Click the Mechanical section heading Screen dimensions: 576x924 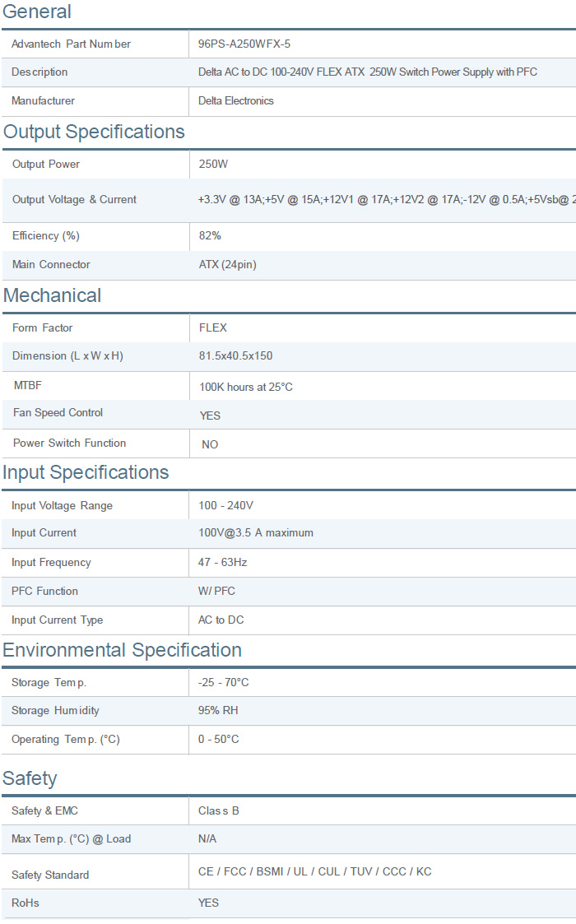point(52,295)
